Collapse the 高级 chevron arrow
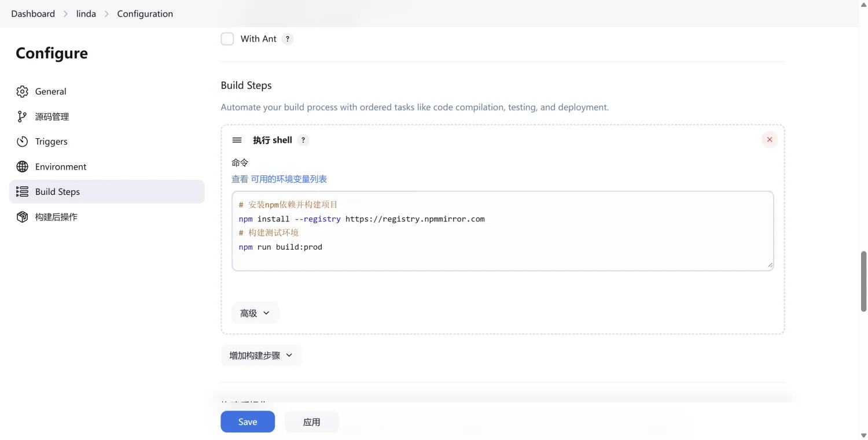The image size is (868, 440). click(x=267, y=313)
